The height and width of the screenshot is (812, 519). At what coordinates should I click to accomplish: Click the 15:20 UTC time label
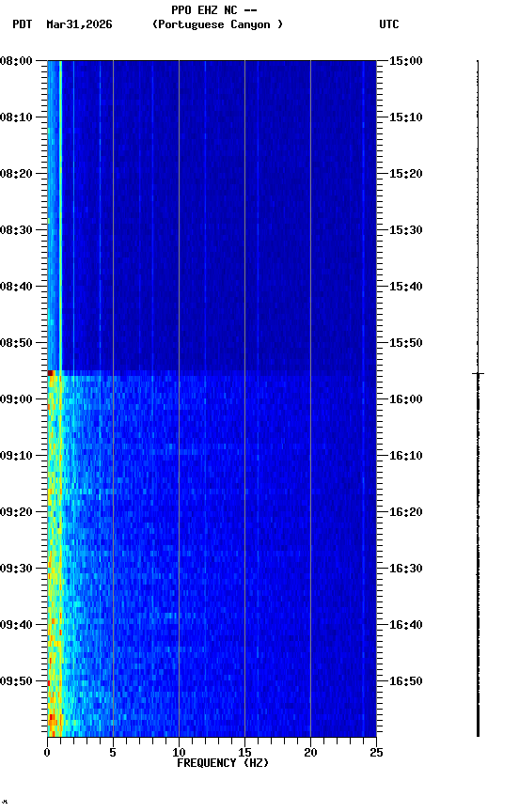(x=406, y=174)
